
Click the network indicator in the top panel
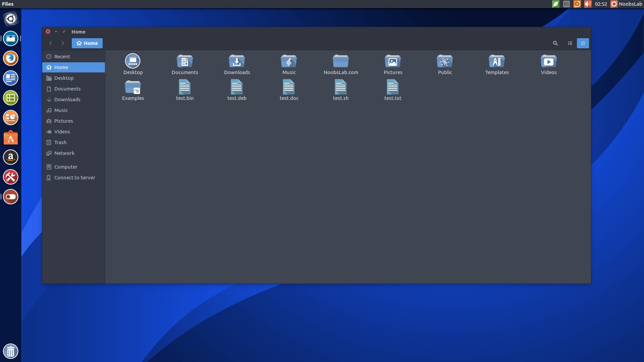tap(555, 4)
